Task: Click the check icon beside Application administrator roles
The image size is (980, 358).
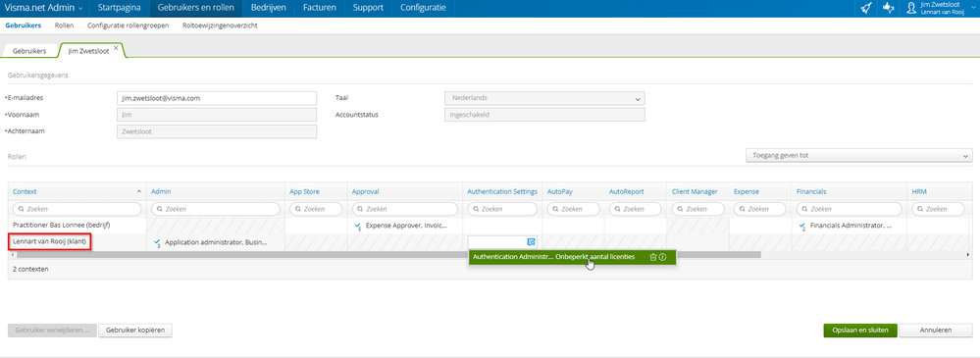Action: [157, 242]
